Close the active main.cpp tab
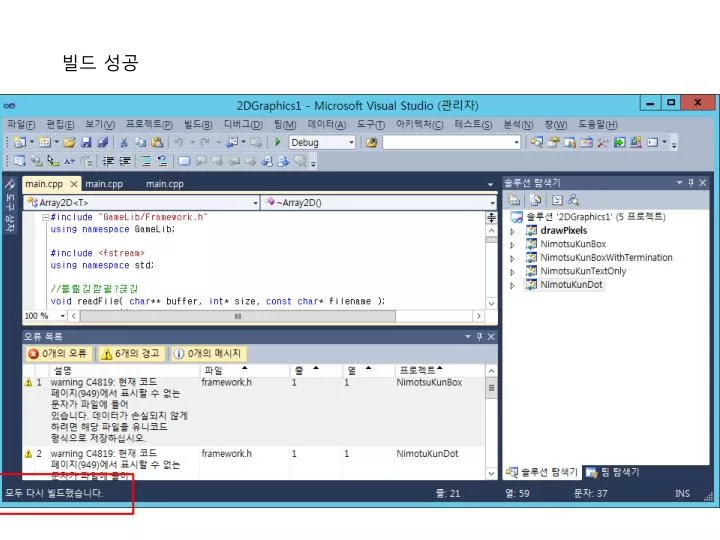The image size is (720, 540). pos(73,184)
